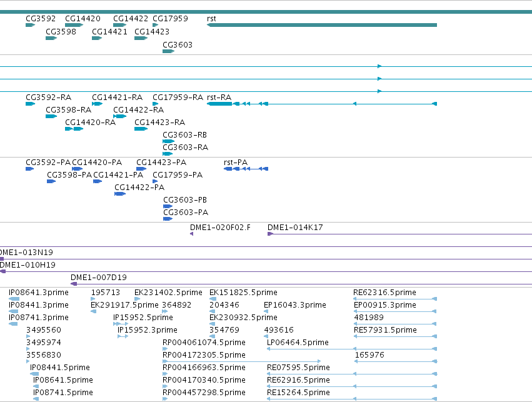Click the CG14421-RA transcript label
The image size is (532, 402).
[118, 98]
